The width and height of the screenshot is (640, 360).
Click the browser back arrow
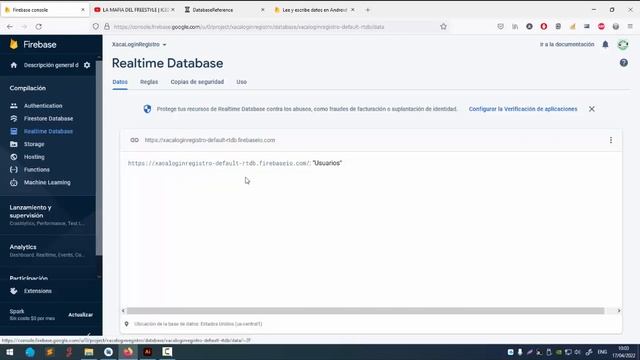[10, 27]
